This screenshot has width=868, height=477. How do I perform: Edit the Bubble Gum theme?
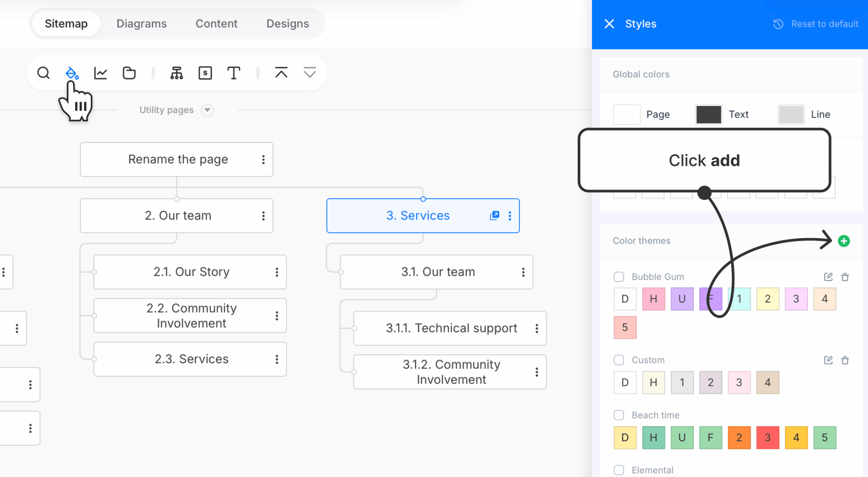pos(828,277)
